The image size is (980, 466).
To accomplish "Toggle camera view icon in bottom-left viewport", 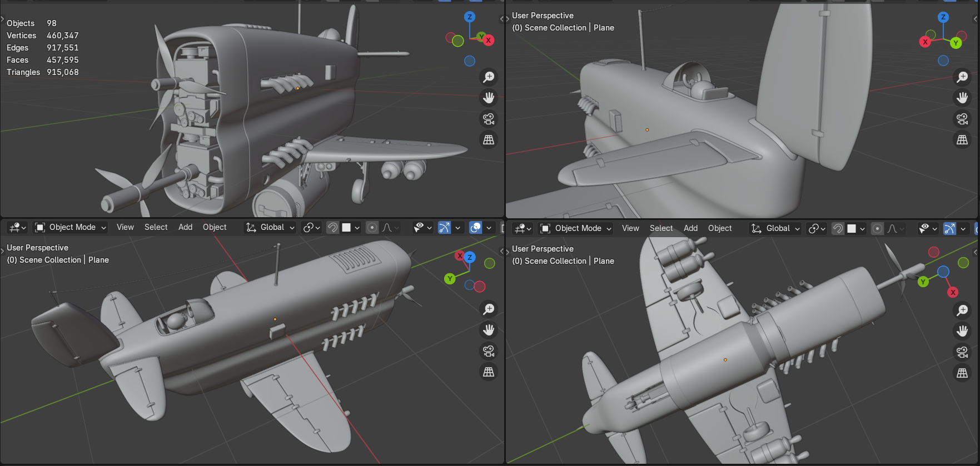I will [x=489, y=351].
